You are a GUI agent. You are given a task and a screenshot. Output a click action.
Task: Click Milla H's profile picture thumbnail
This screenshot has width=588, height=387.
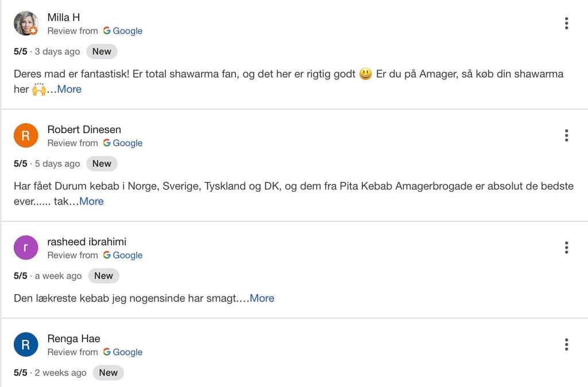pyautogui.click(x=25, y=22)
